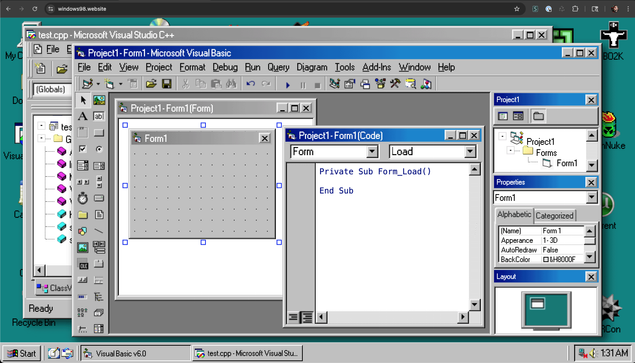Open Project Explorer from the toolbar
635x363 pixels.
[334, 84]
